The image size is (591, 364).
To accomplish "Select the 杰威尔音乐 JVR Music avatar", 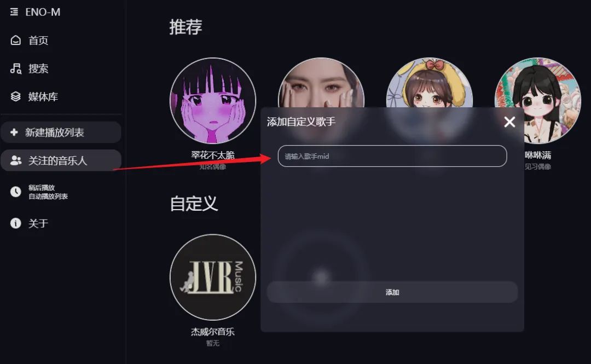I will point(213,278).
